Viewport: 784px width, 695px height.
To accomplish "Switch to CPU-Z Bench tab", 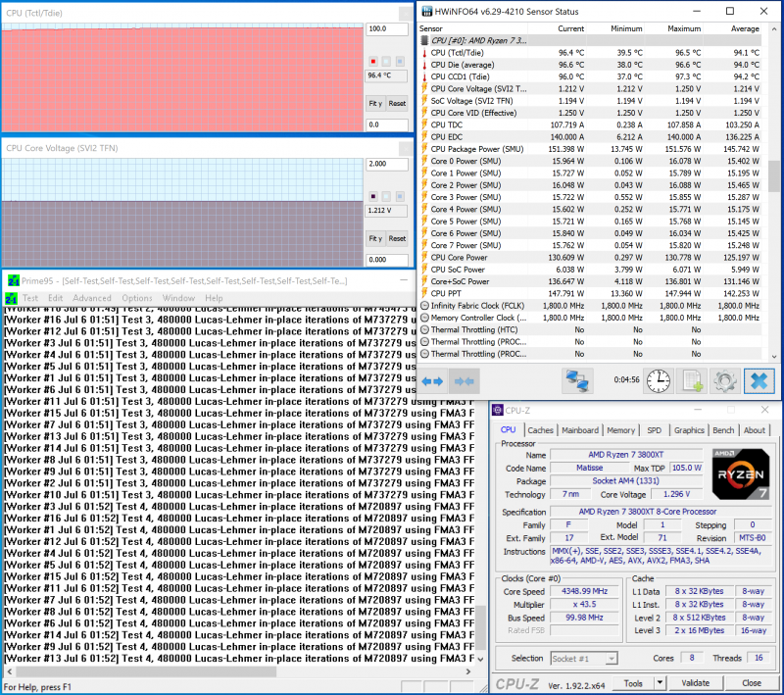I will (x=723, y=430).
